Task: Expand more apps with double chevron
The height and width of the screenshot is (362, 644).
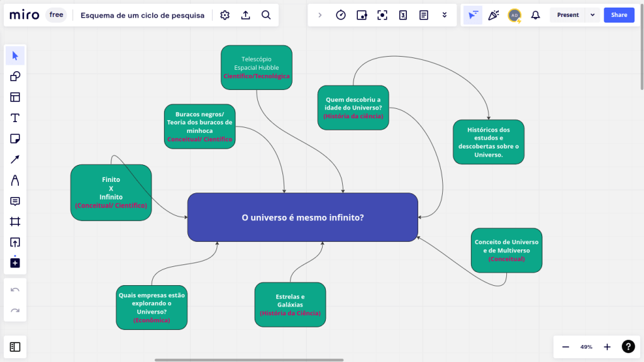Action: point(445,15)
